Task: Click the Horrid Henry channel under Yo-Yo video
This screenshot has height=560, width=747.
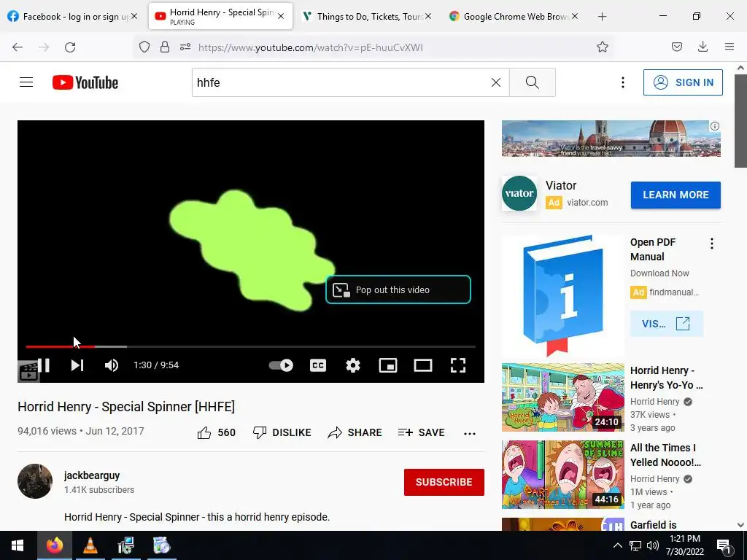Action: (x=654, y=402)
